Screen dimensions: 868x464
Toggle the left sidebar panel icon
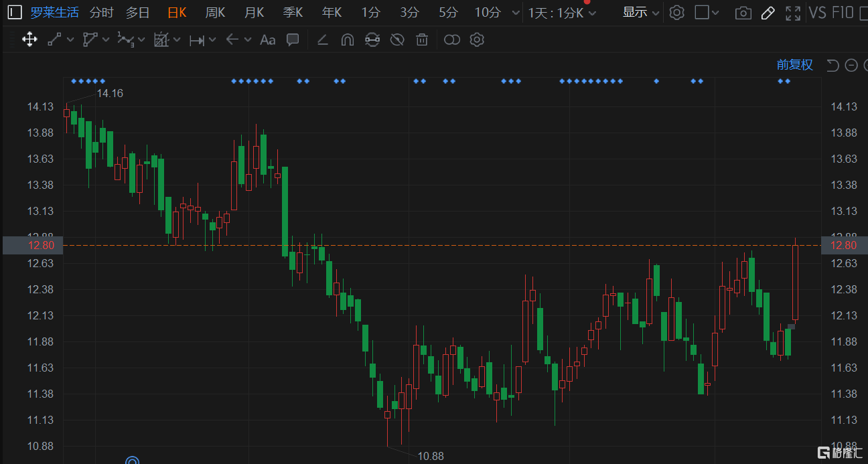click(x=15, y=13)
